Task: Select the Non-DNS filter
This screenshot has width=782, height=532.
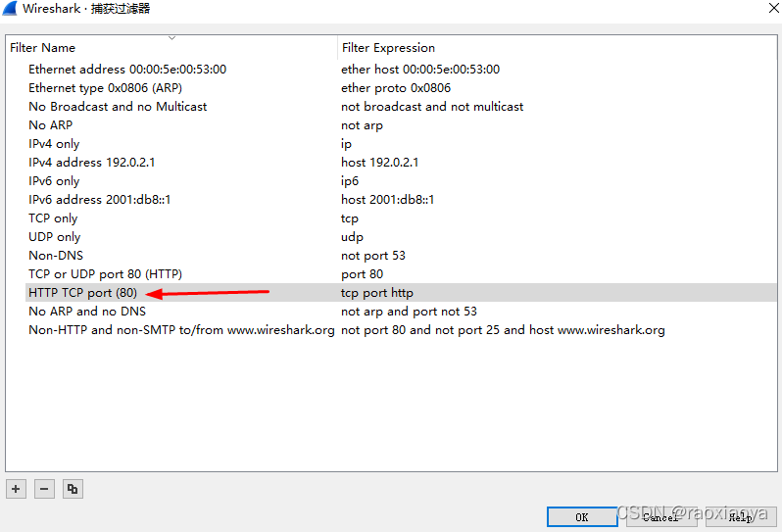Action: [56, 256]
